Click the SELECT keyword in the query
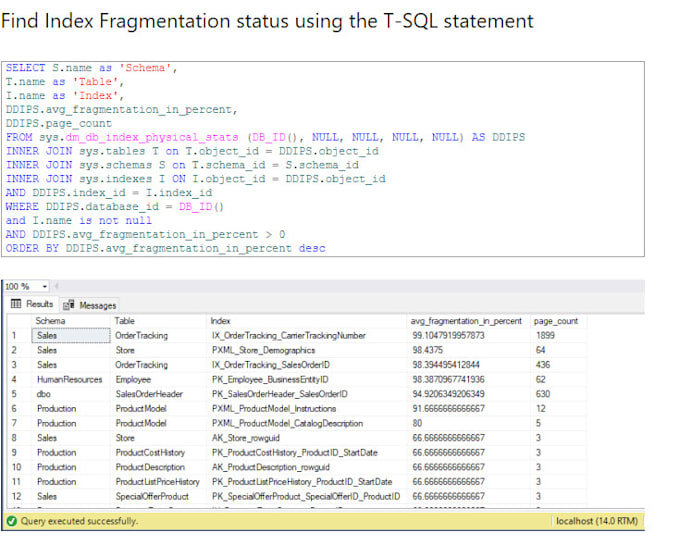 (x=26, y=68)
